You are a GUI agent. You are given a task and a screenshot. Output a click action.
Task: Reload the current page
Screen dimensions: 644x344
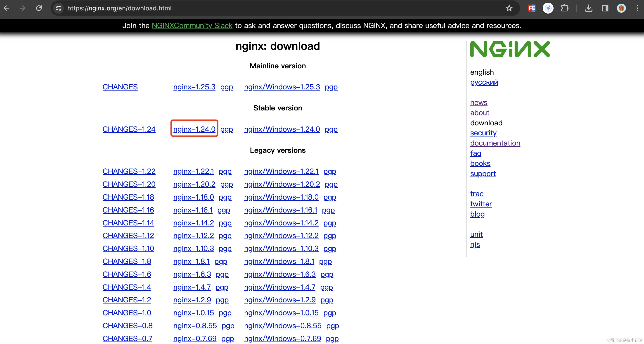[39, 8]
